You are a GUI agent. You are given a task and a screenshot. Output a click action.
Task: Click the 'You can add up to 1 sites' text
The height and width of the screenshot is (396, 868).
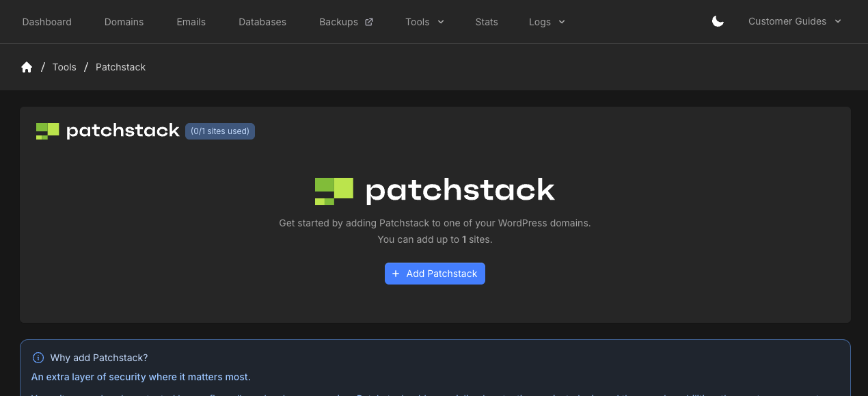point(435,239)
